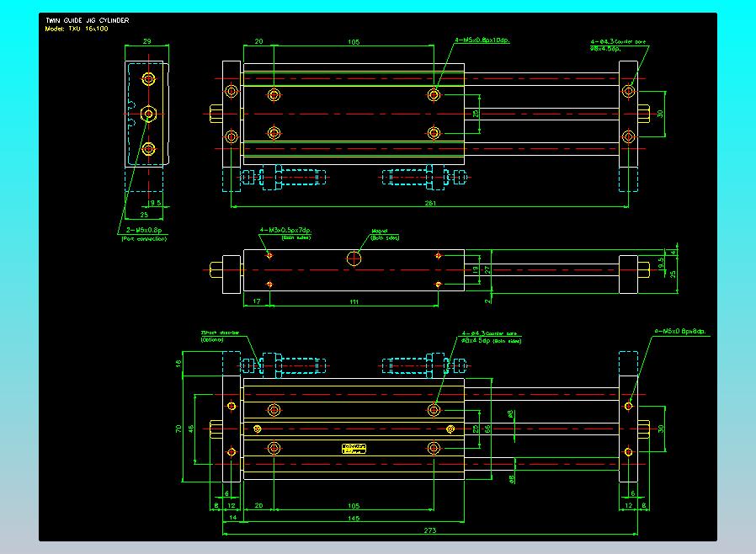This screenshot has height=554, width=756.
Task: Select the '4-M5x0.8px10dp.' thread callout
Action: [x=482, y=40]
